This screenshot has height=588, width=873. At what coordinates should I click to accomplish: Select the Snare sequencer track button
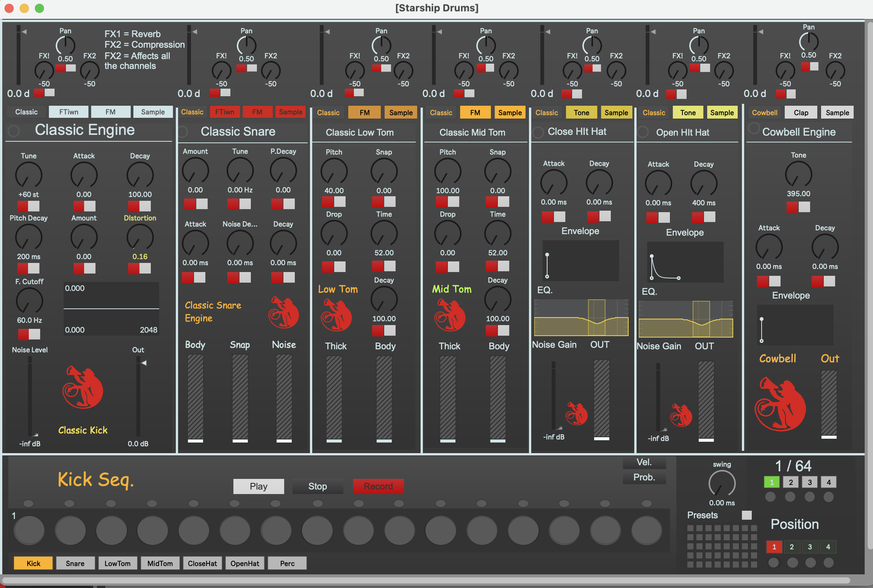click(x=75, y=563)
